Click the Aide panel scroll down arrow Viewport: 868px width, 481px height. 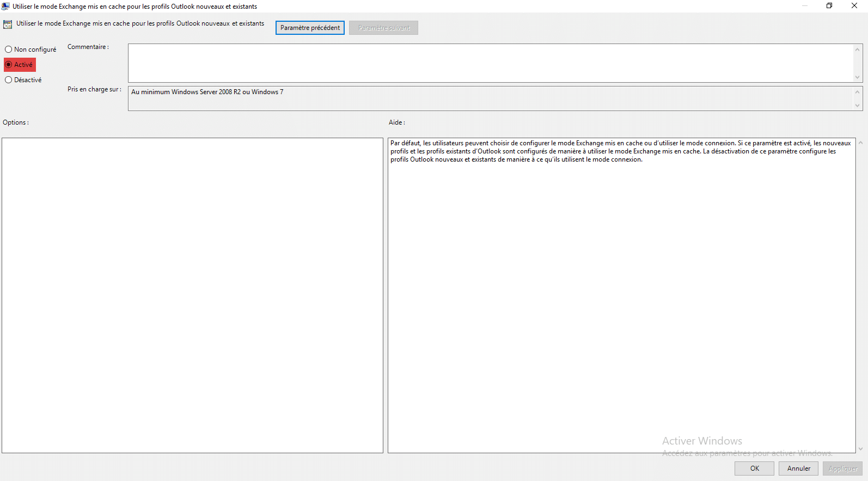(860, 449)
